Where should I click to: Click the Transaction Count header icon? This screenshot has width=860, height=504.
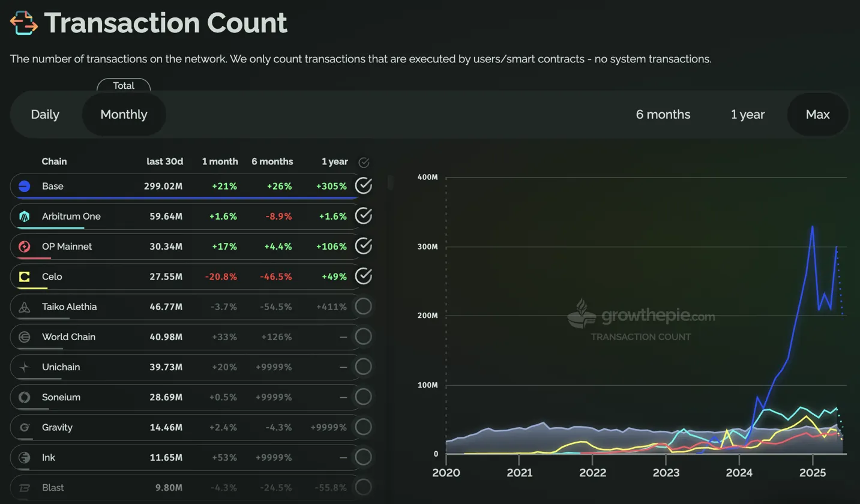point(24,23)
